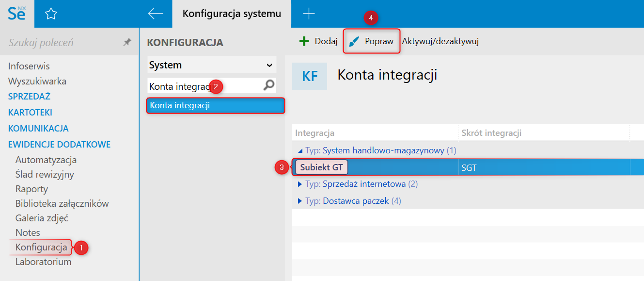The image size is (644, 281).
Task: Open favorites with the star icon
Action: [x=51, y=14]
